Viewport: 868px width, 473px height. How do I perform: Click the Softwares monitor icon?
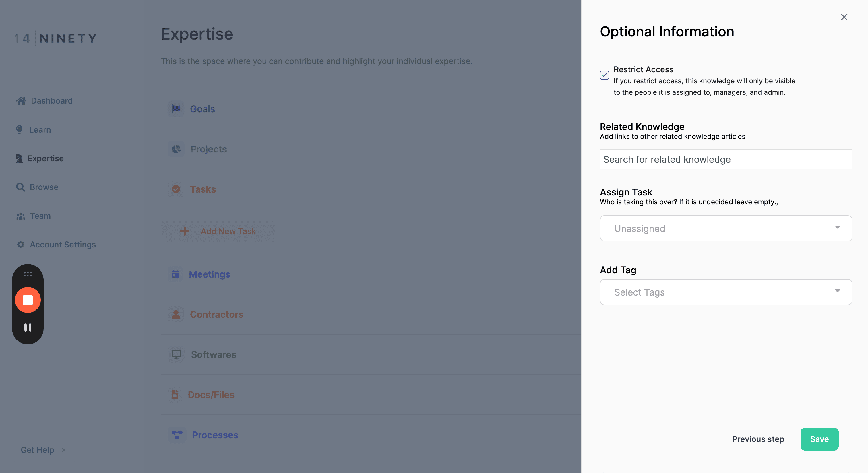(x=176, y=354)
